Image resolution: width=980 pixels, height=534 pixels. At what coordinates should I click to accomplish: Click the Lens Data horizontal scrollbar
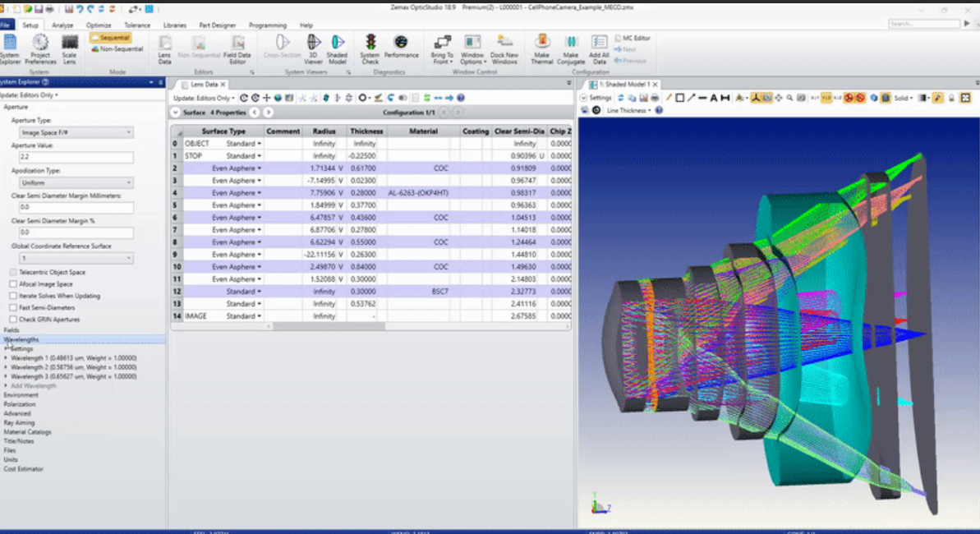tap(329, 326)
